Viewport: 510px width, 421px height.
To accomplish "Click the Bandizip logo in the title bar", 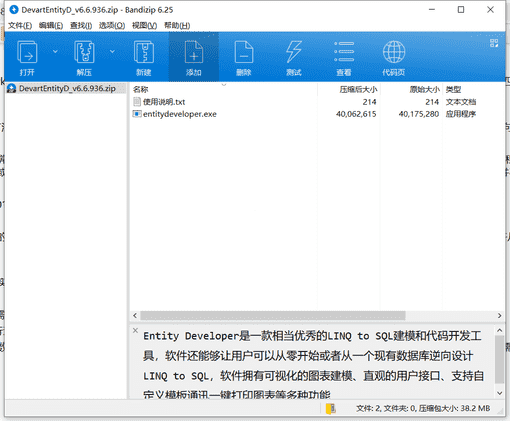I will (14, 10).
